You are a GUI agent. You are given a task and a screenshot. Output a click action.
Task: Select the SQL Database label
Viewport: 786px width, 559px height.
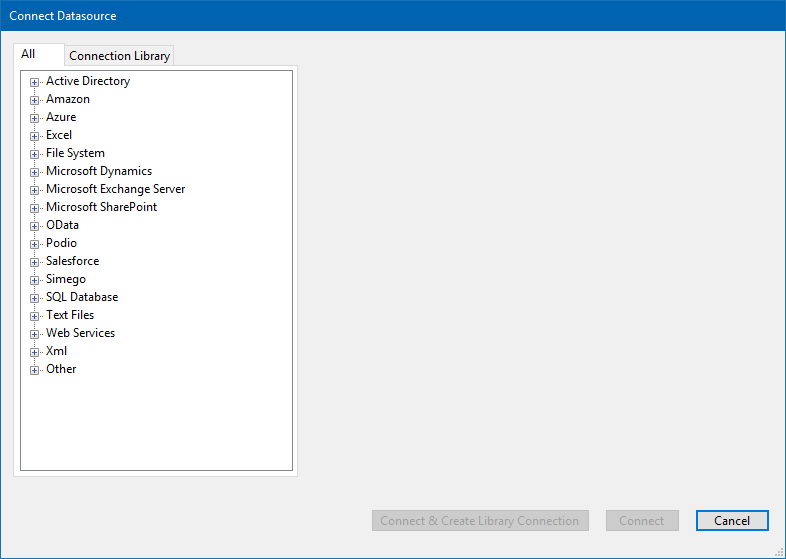click(x=82, y=297)
